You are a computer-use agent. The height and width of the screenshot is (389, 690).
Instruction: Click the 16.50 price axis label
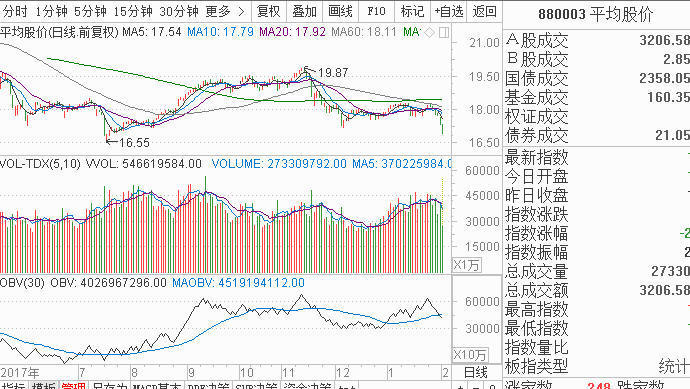point(484,143)
